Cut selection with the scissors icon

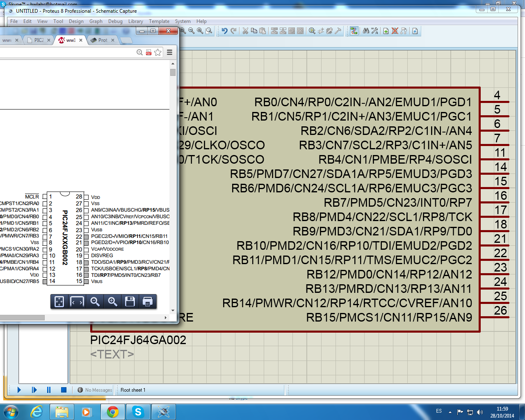[245, 31]
